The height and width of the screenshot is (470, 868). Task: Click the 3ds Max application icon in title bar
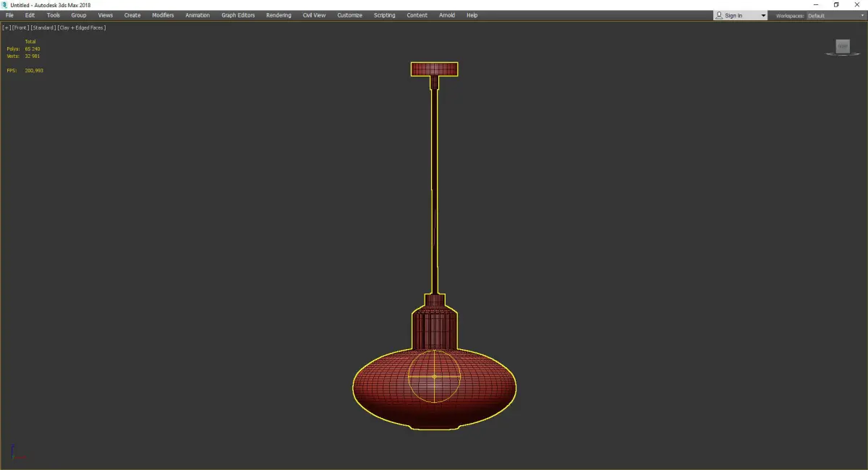coord(5,5)
